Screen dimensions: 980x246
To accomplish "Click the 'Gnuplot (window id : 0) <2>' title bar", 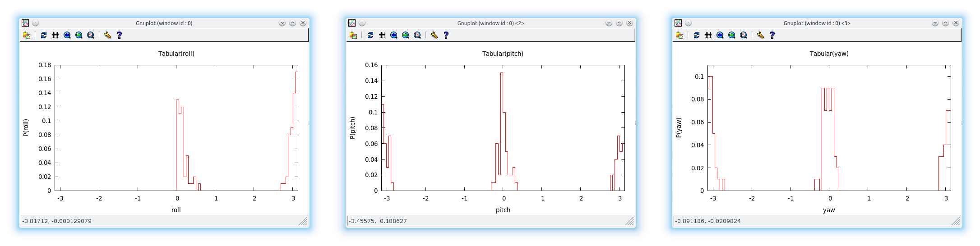I will point(490,23).
